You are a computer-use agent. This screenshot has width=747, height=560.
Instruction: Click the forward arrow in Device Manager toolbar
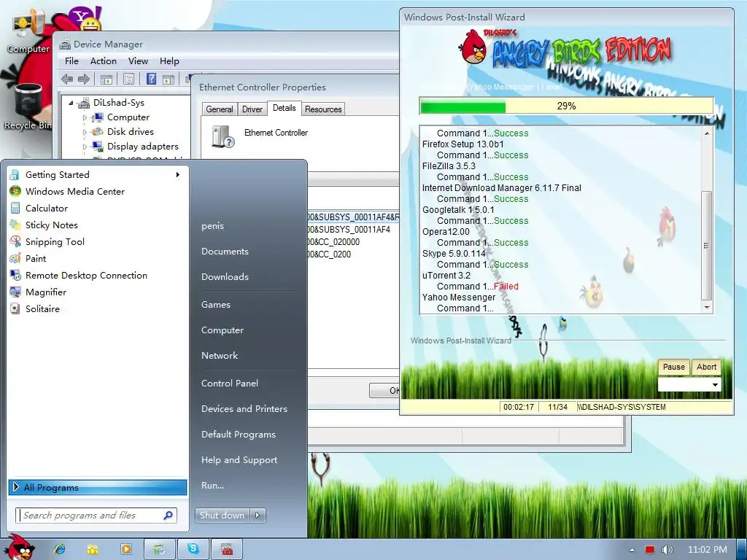[84, 79]
